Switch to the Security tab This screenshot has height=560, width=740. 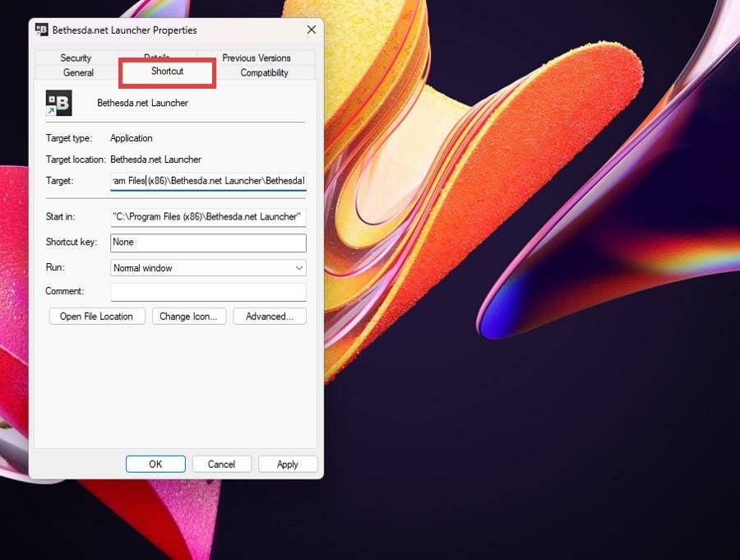[76, 58]
